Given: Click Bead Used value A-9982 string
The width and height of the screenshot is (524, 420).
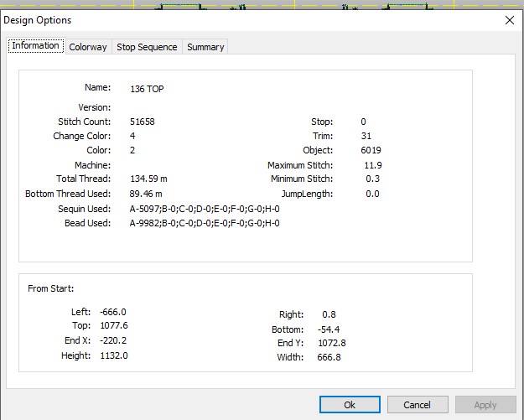Looking at the screenshot, I should (205, 223).
